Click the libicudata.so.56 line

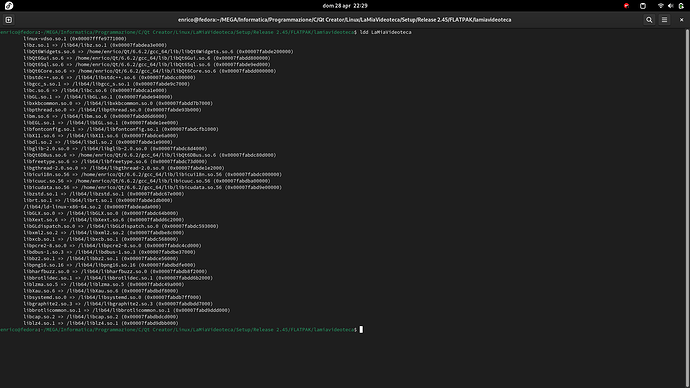tap(153, 187)
